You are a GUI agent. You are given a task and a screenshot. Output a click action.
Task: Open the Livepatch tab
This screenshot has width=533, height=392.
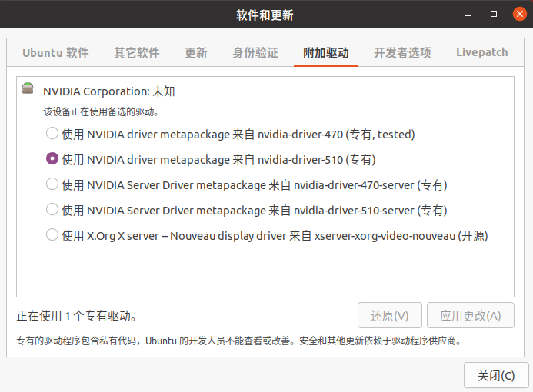(482, 53)
